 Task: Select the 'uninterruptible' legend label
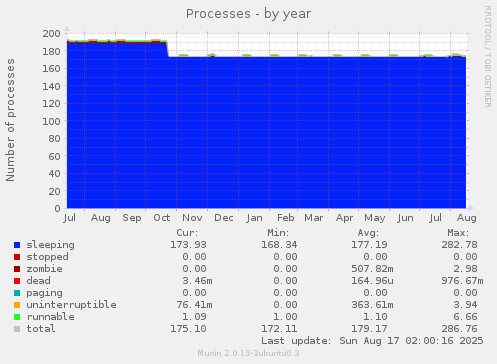(x=71, y=305)
